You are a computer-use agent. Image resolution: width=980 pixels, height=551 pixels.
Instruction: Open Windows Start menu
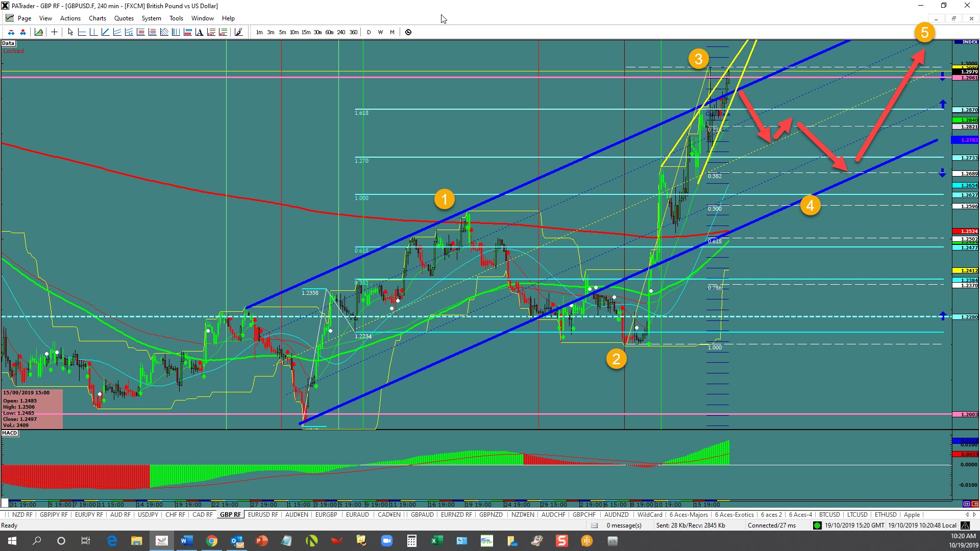pyautogui.click(x=12, y=541)
